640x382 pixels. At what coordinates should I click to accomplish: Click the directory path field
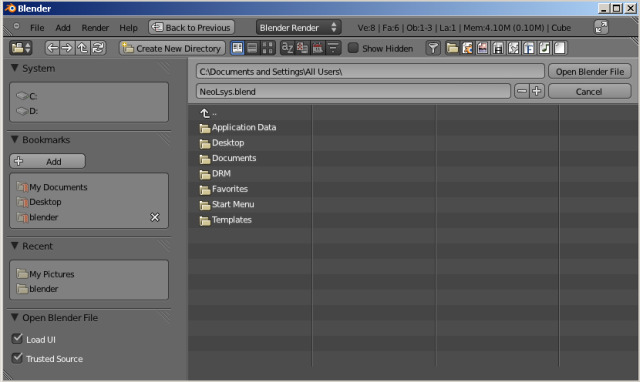(370, 71)
